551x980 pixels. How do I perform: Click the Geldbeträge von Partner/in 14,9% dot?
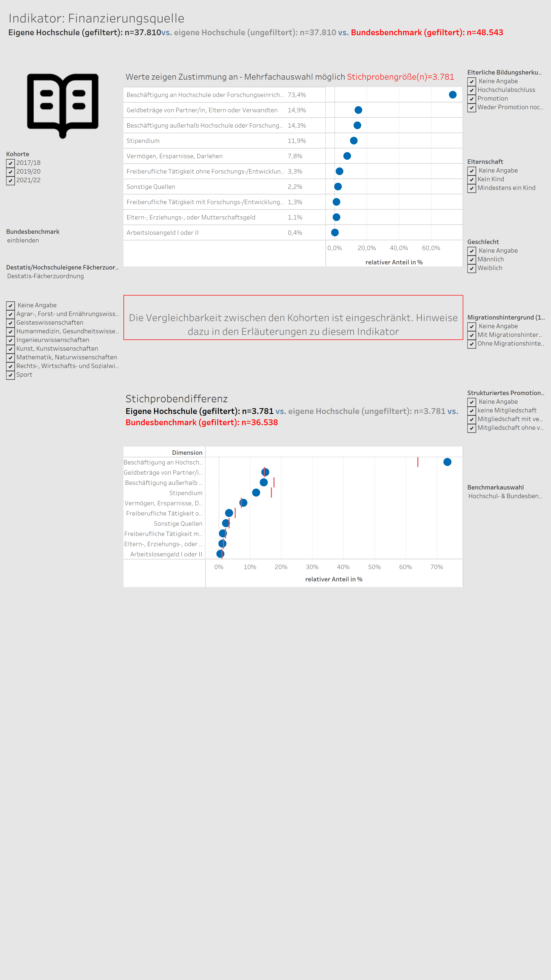point(358,110)
